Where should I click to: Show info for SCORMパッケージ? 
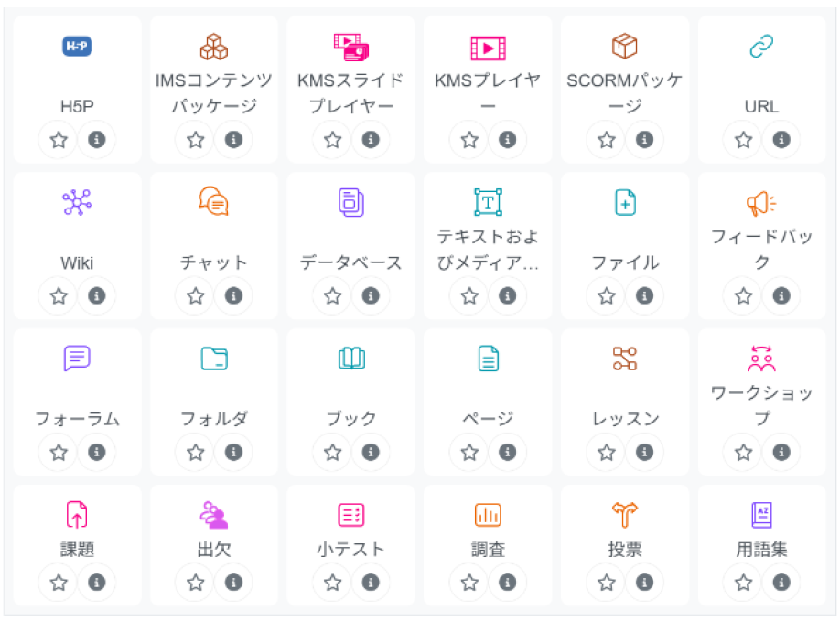[644, 140]
